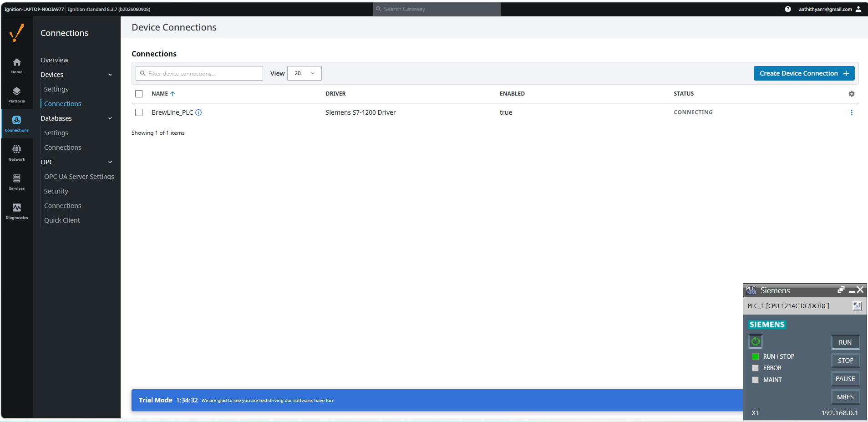The width and height of the screenshot is (868, 422).
Task: Select Devices Connections menu item
Action: (x=63, y=104)
